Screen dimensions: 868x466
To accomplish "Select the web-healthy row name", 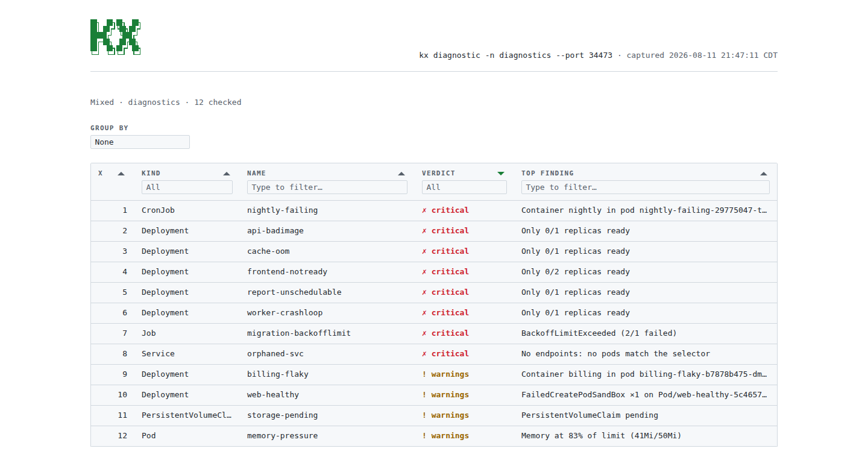I will coord(273,395).
